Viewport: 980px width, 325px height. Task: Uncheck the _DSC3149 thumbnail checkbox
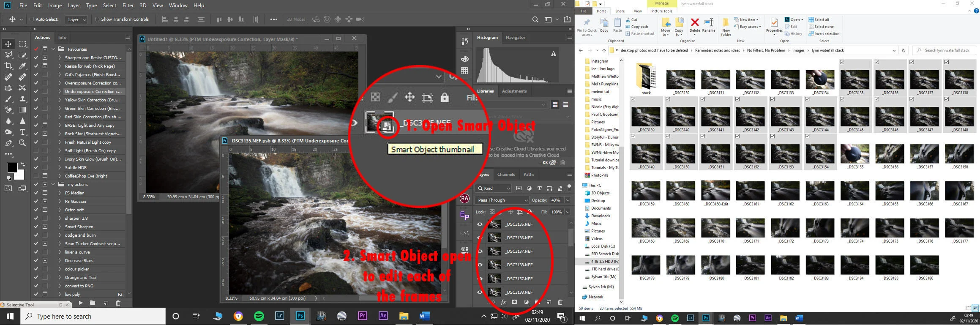(x=633, y=137)
